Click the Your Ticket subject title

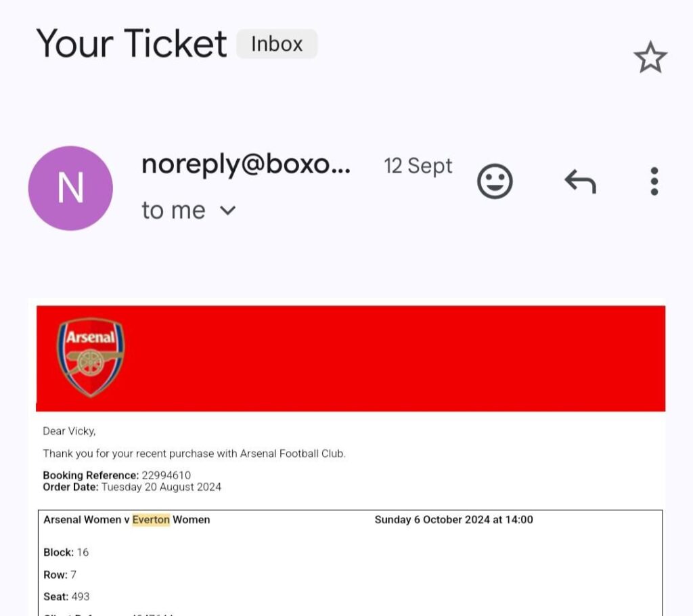132,43
